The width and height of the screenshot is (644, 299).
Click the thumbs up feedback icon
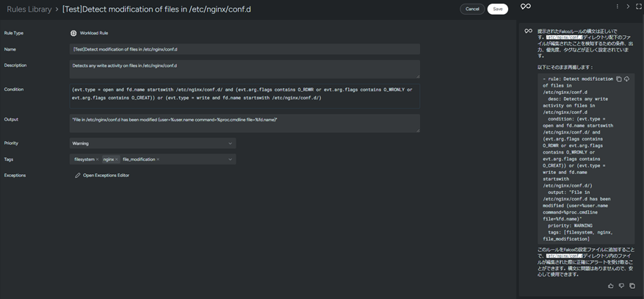610,286
